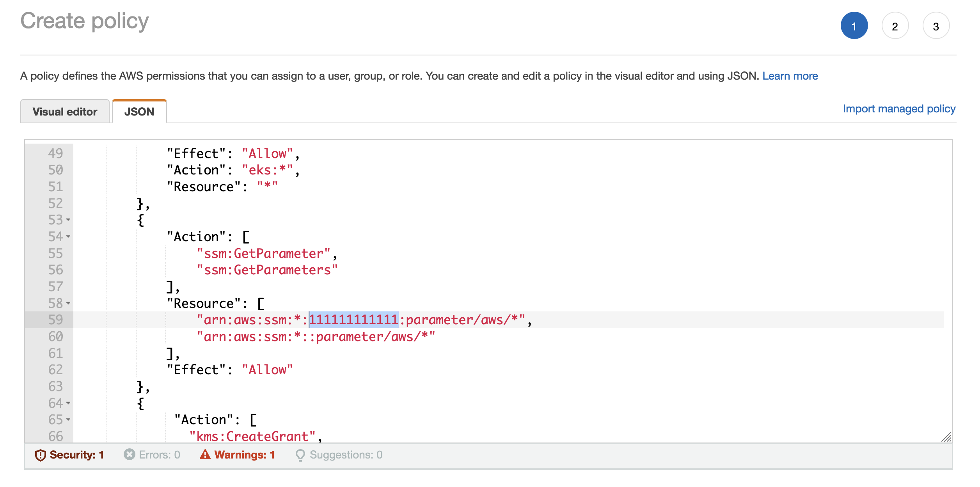Go to step 1 circle
980x487 pixels.
click(854, 26)
